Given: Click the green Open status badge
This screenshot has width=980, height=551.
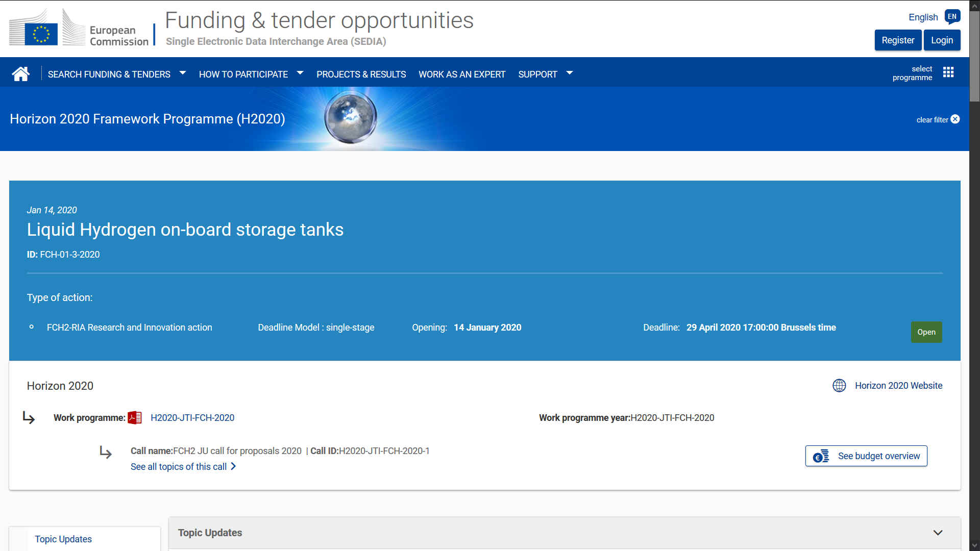Looking at the screenshot, I should pos(926,332).
